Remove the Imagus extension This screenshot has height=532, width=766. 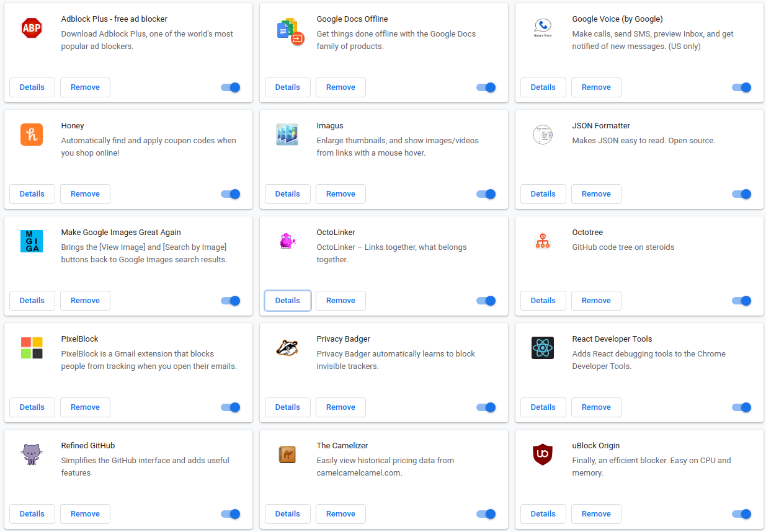(341, 194)
